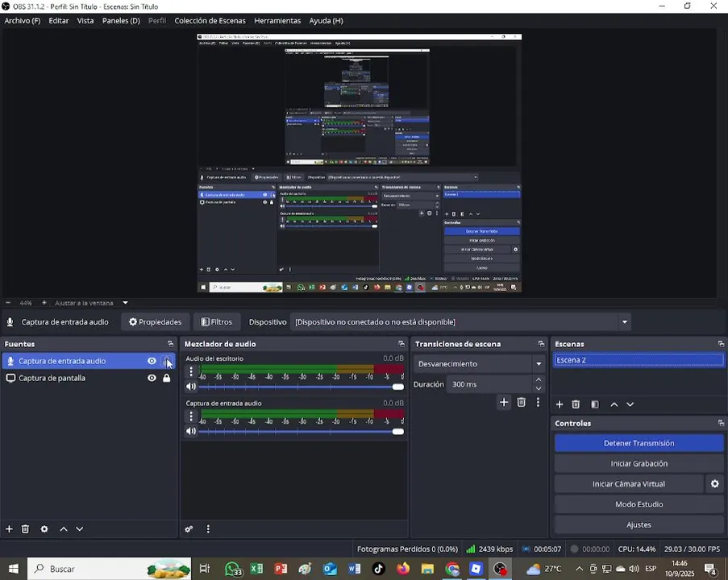Mute Audio del escritorio
This screenshot has width=728, height=580.
click(x=191, y=387)
